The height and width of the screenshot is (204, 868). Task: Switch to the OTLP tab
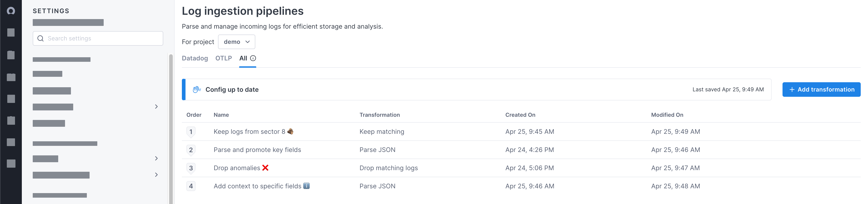click(223, 58)
